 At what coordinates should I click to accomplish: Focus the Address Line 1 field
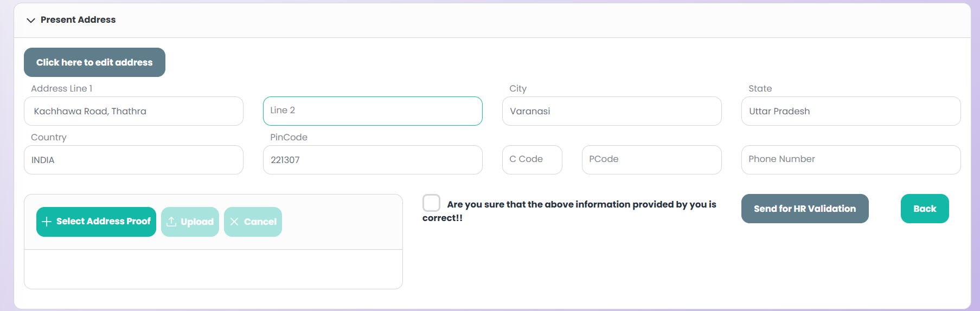[133, 111]
